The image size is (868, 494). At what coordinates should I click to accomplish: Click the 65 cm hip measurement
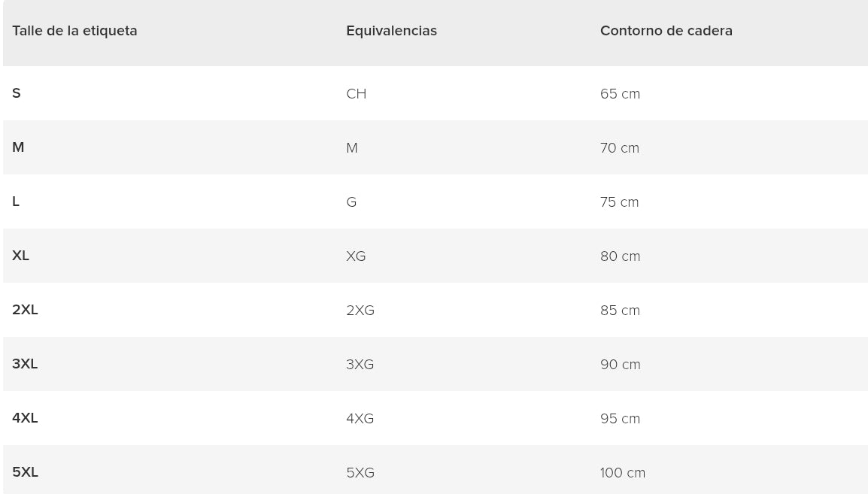coord(620,94)
